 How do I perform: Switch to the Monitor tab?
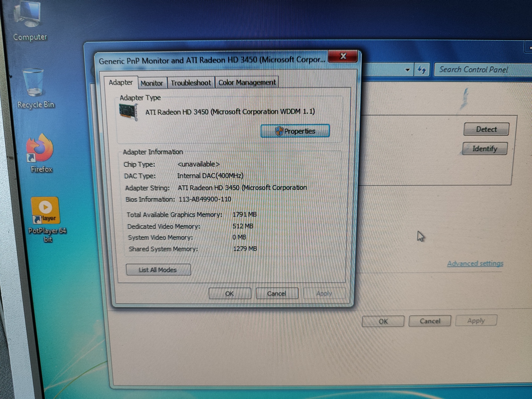tap(152, 83)
